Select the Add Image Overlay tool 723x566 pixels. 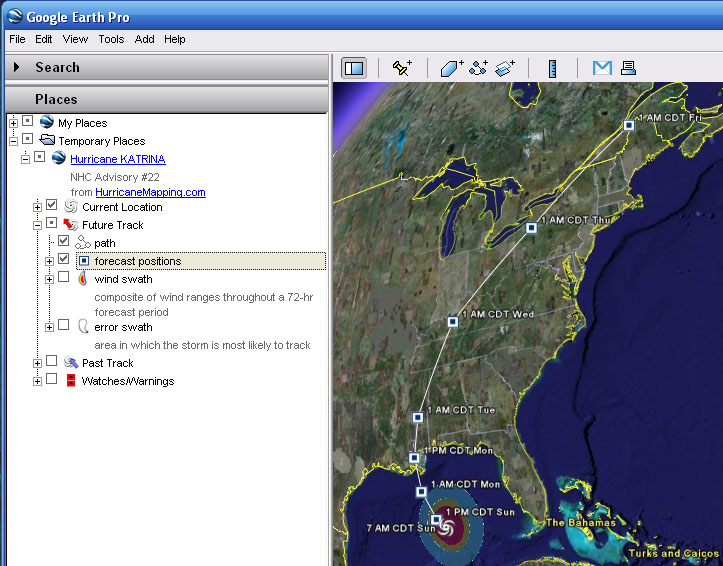tap(505, 68)
